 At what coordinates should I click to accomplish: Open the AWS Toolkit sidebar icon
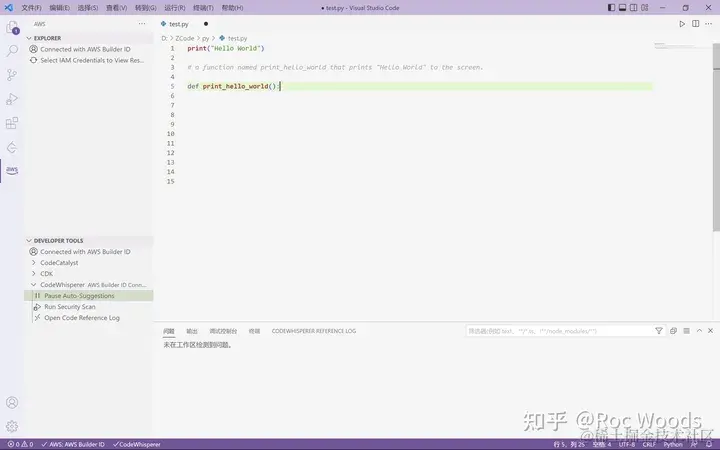pyautogui.click(x=12, y=170)
